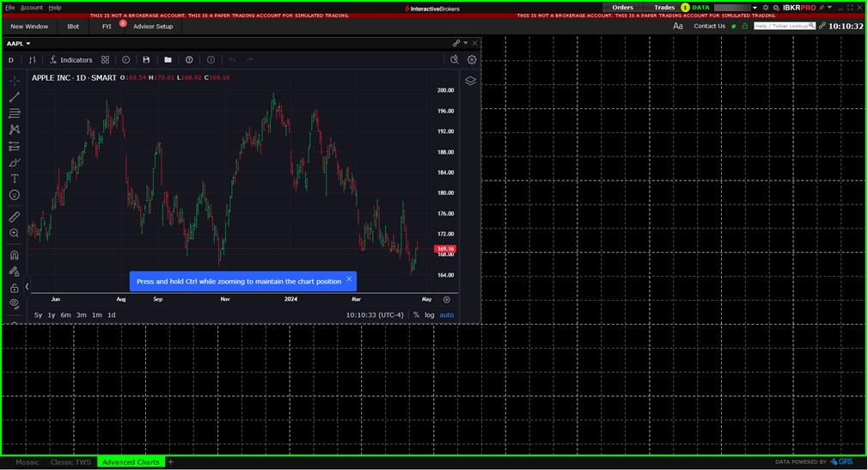
Task: Lock all drawing tools
Action: (15, 288)
